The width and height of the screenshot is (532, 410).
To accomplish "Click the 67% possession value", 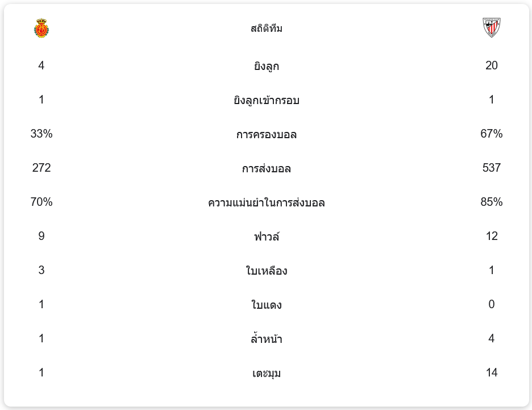I will tap(491, 134).
